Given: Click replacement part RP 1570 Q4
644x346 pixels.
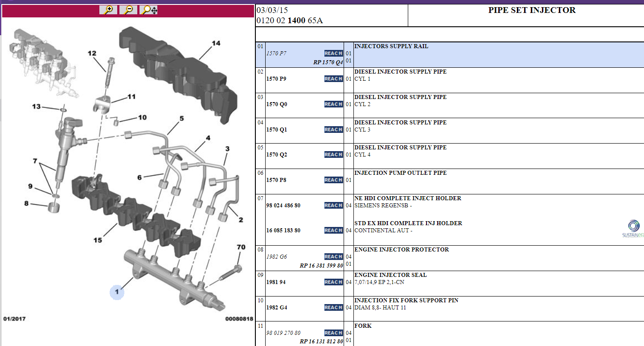Looking at the screenshot, I should [328, 62].
